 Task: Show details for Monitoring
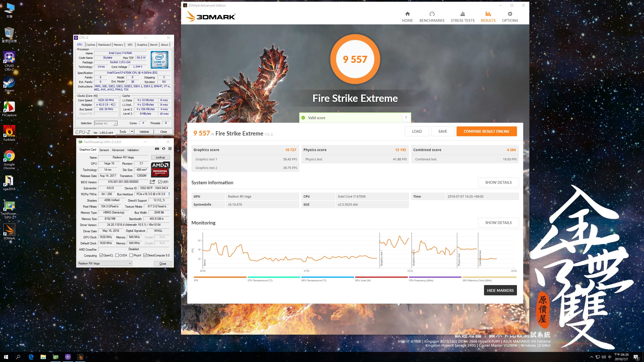[498, 223]
